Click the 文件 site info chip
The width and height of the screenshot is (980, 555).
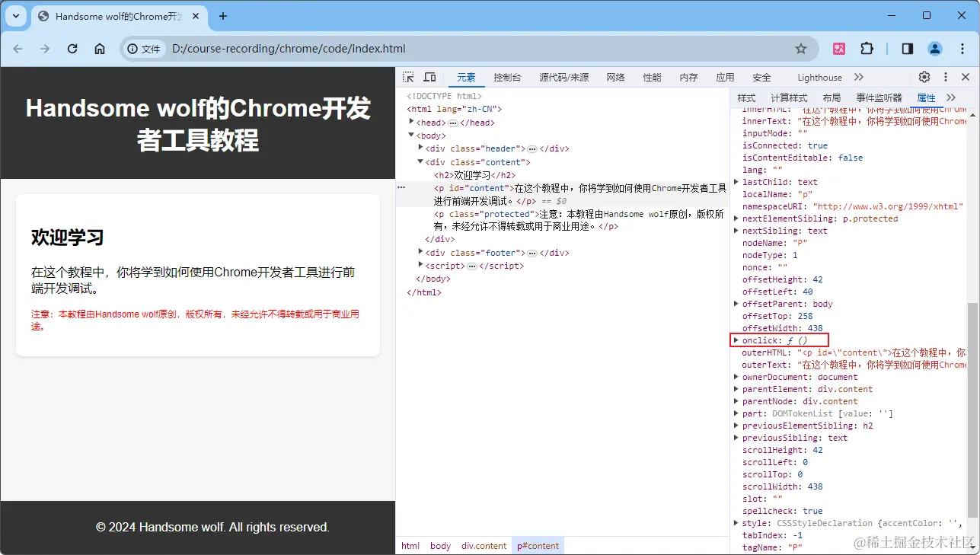(x=144, y=49)
